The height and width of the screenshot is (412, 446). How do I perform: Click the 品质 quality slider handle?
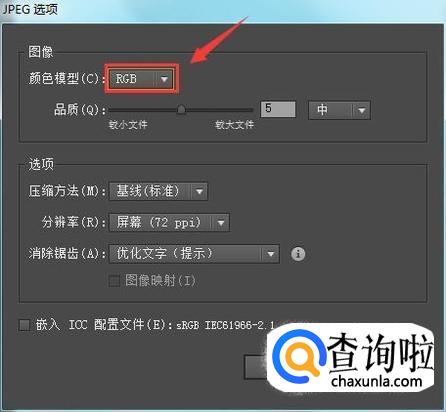pos(181,110)
